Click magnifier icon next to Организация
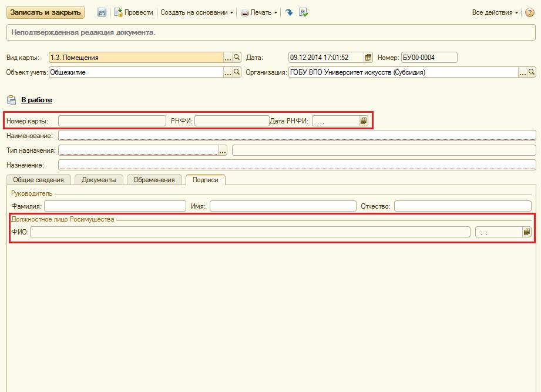 tap(532, 72)
